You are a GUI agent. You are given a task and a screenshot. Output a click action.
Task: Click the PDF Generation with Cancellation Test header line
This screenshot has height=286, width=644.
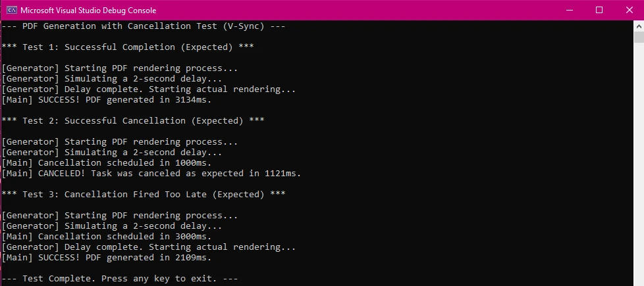[x=144, y=26]
